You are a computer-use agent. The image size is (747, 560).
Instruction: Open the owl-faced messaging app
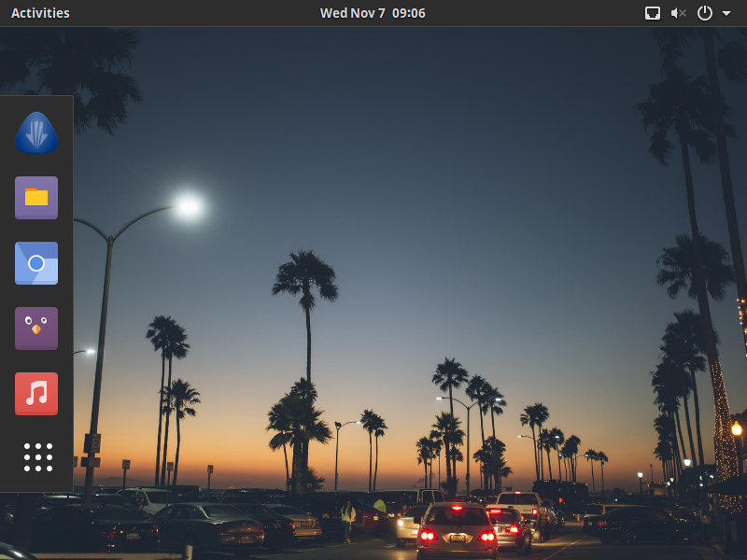(x=35, y=329)
